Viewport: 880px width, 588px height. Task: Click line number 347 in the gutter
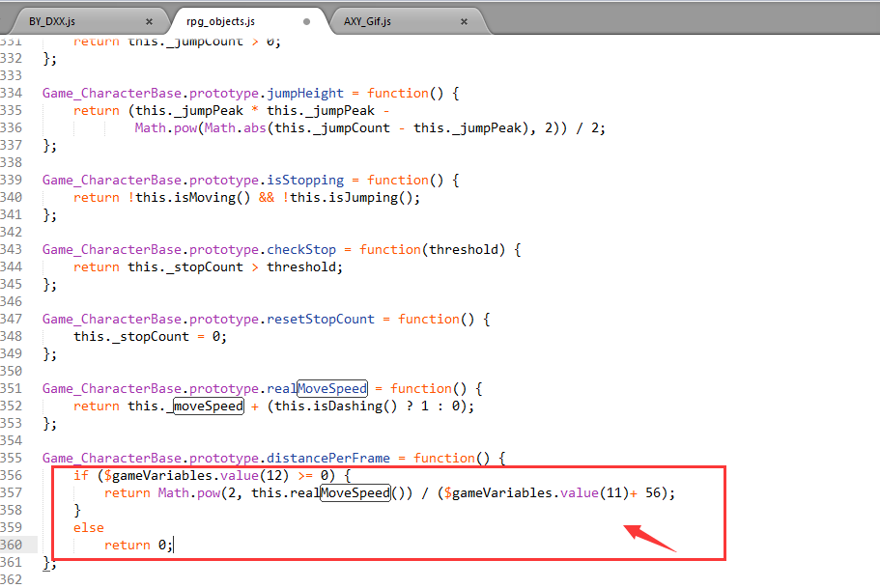(12, 320)
